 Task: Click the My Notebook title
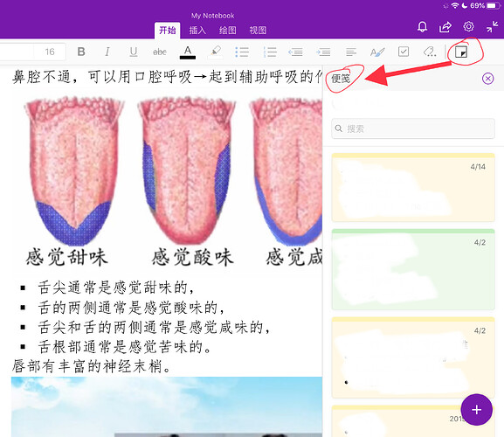coord(212,16)
